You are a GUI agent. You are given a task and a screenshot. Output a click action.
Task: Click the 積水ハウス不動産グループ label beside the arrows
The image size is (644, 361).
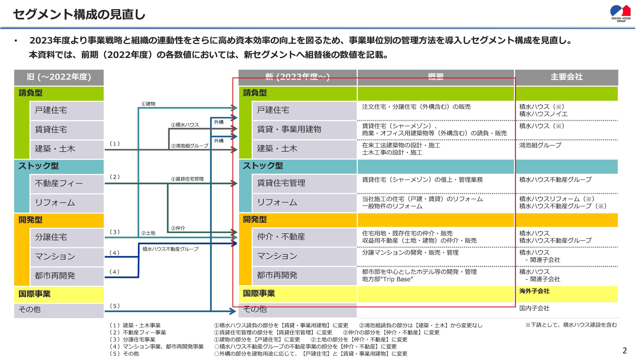point(170,249)
